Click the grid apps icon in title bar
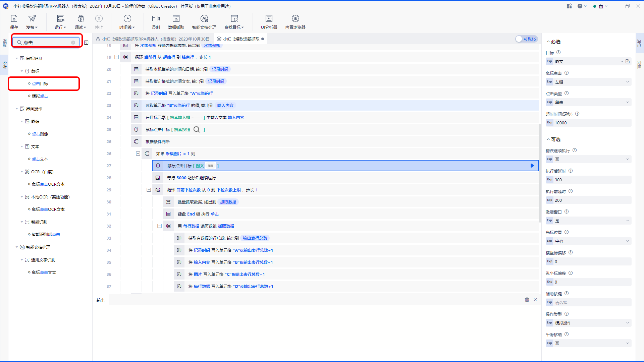The width and height of the screenshot is (644, 362). click(569, 6)
